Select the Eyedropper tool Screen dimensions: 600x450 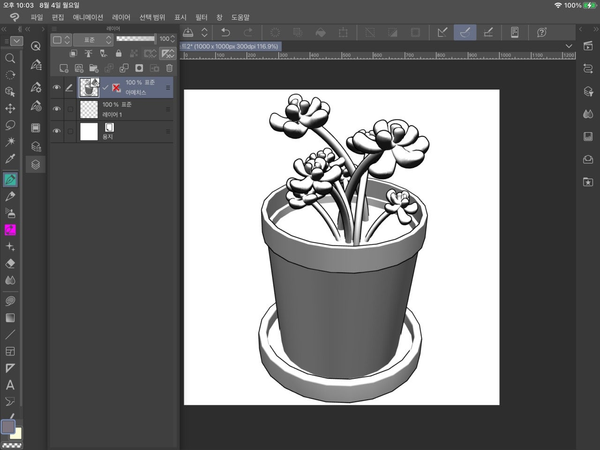pos(11,159)
